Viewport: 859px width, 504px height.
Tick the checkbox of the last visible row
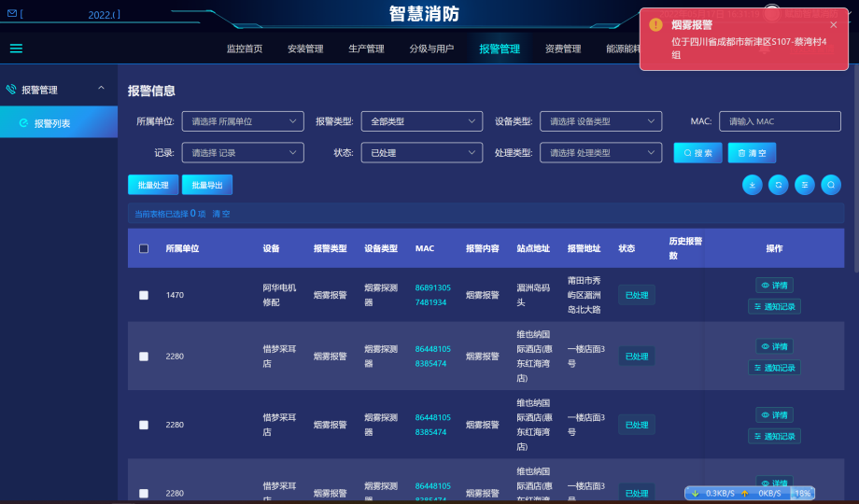point(144,493)
